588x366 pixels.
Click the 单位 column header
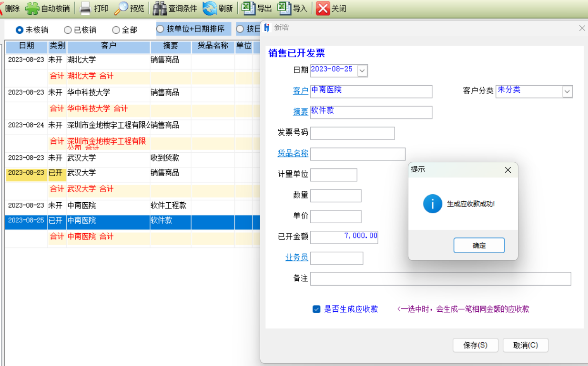coord(244,46)
